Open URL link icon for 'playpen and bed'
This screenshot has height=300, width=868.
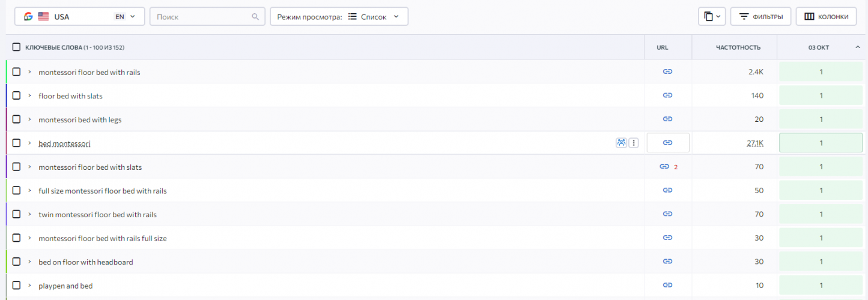pyautogui.click(x=667, y=286)
